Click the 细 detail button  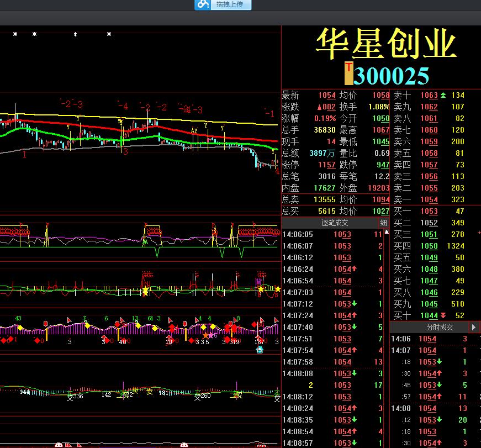[x=383, y=223]
